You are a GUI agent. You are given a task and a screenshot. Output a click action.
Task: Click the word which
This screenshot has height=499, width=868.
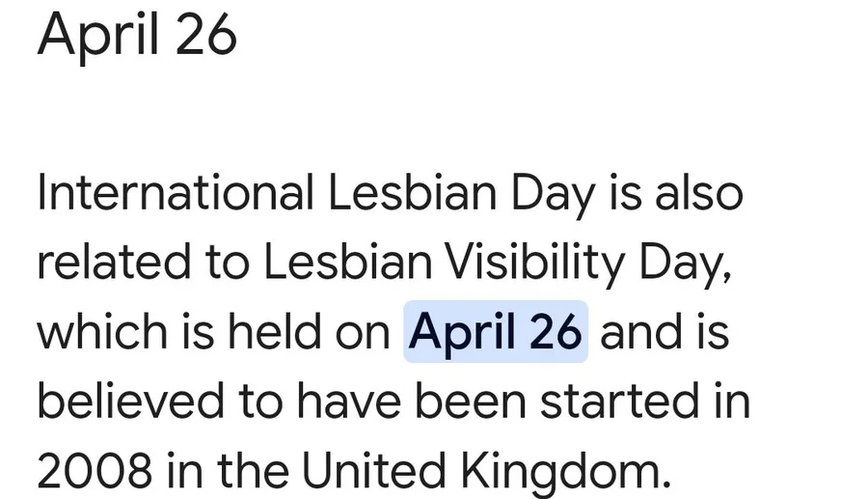point(102,331)
